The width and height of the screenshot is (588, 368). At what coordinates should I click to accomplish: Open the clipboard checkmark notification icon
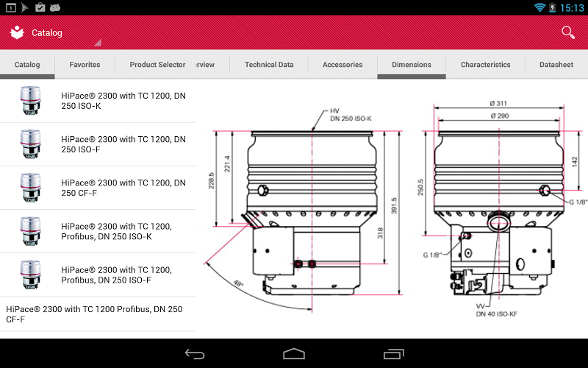click(40, 7)
